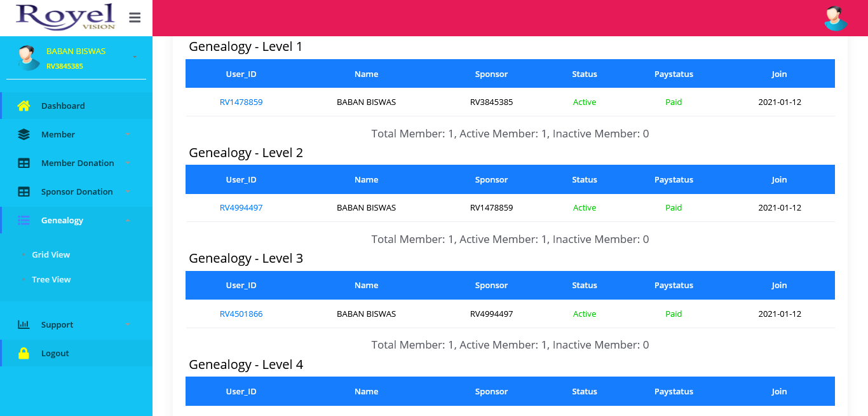Open the Support menu item
The image size is (868, 416).
(x=76, y=324)
